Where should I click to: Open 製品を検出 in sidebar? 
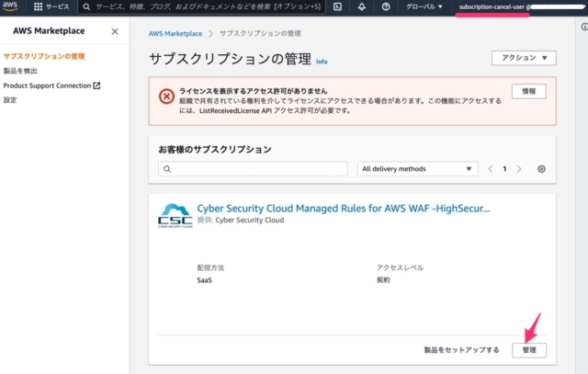[20, 71]
